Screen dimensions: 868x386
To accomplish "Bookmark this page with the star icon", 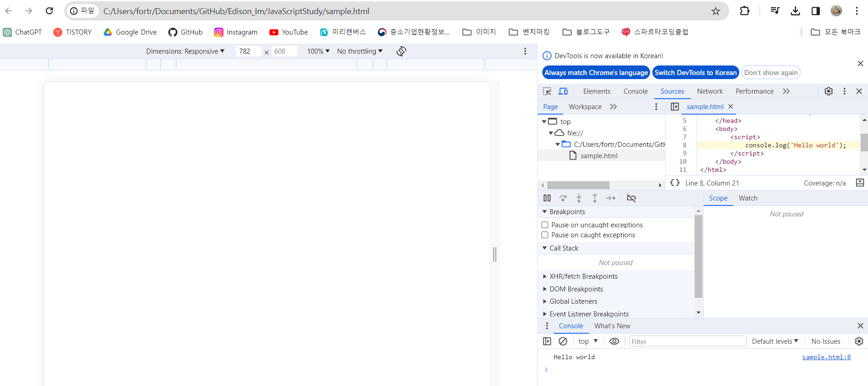I will (716, 11).
